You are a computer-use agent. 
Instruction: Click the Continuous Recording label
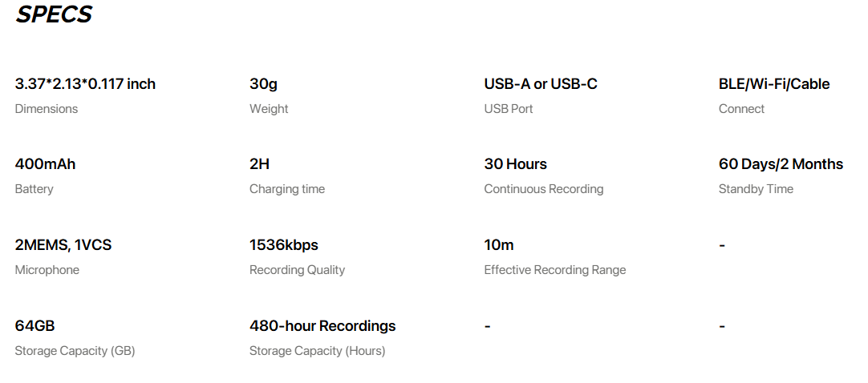pyautogui.click(x=544, y=189)
